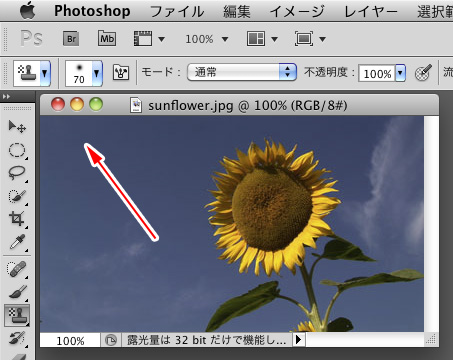
Task: Select the Crop tool
Action: 17,219
